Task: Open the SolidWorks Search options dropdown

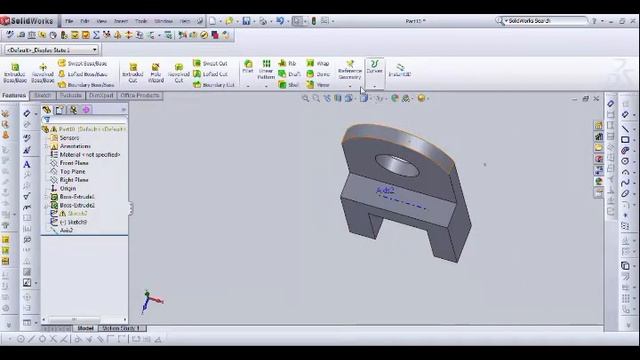Action: [506, 21]
